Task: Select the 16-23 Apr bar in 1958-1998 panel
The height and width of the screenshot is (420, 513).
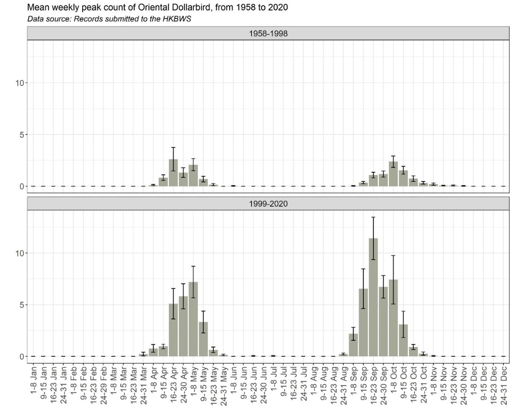Action: pos(173,173)
